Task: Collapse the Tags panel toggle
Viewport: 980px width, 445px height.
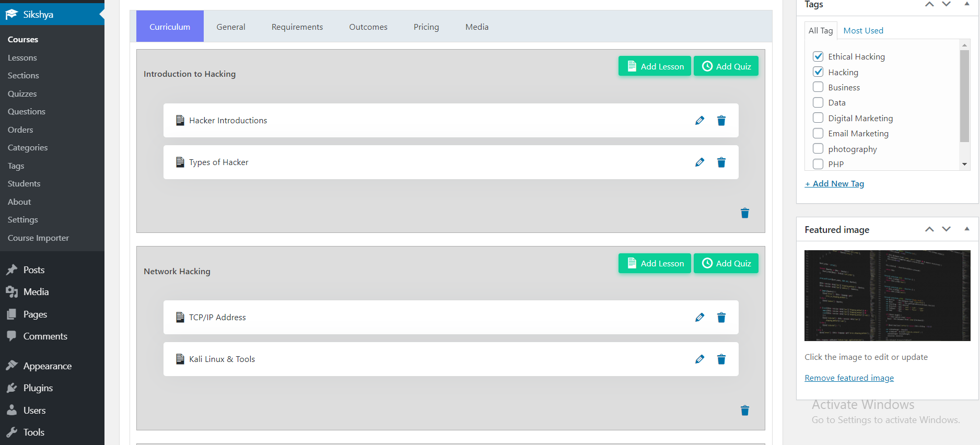Action: [x=967, y=4]
